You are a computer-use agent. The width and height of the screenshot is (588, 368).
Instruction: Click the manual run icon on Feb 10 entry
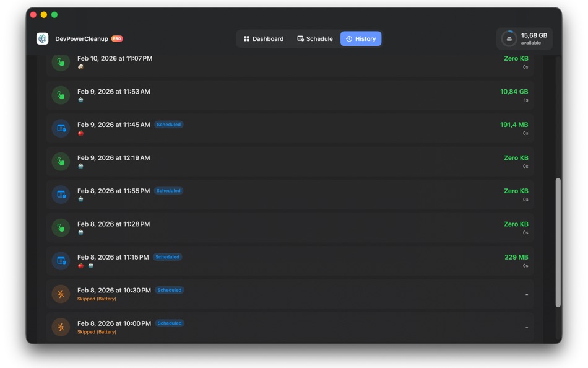point(60,62)
